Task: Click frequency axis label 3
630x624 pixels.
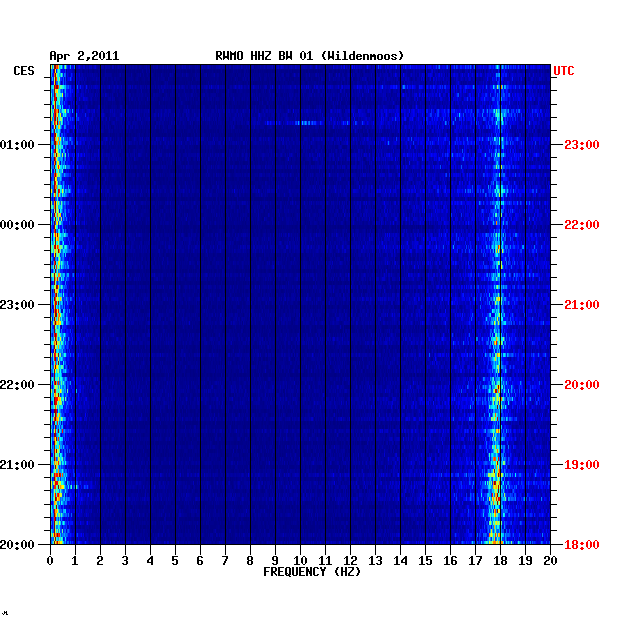Action: (125, 561)
